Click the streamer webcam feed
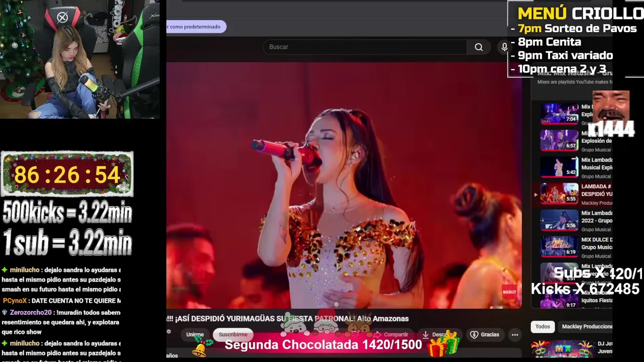The image size is (644, 362). click(80, 59)
